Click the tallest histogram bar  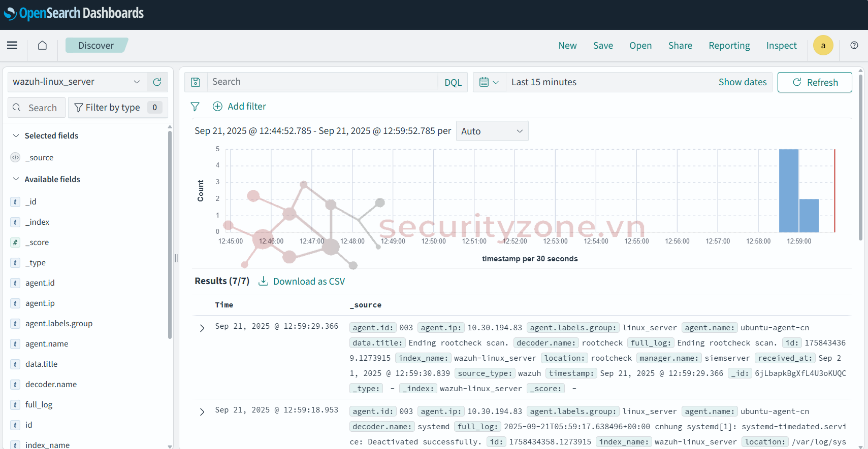pyautogui.click(x=788, y=190)
